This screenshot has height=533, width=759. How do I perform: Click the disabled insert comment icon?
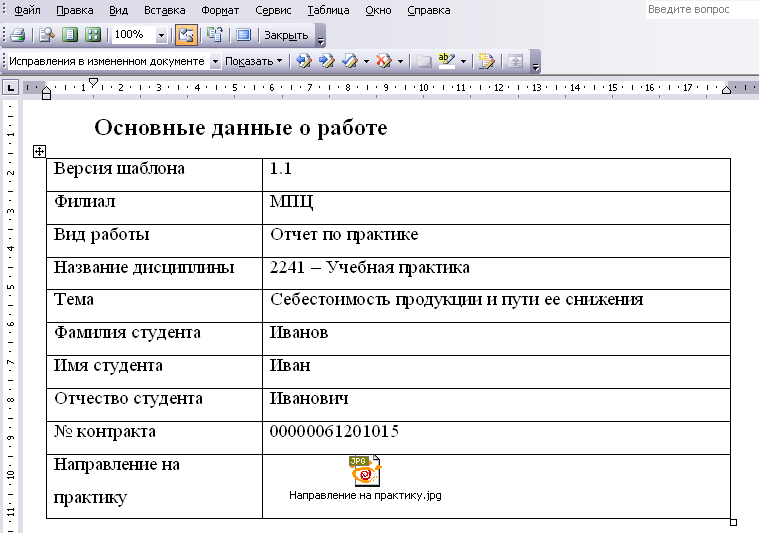[424, 61]
